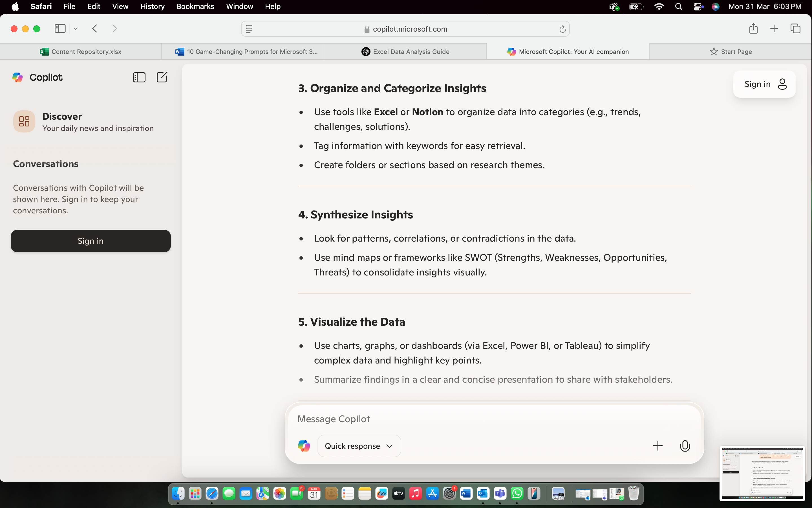
Task: Click the Copilot logo in sidebar
Action: point(17,77)
